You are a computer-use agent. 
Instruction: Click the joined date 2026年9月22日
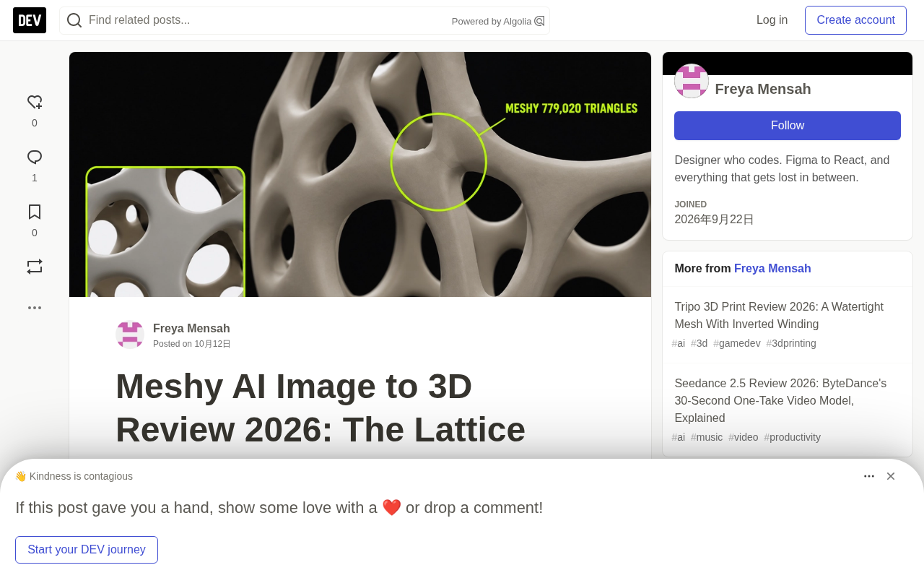[x=714, y=220]
